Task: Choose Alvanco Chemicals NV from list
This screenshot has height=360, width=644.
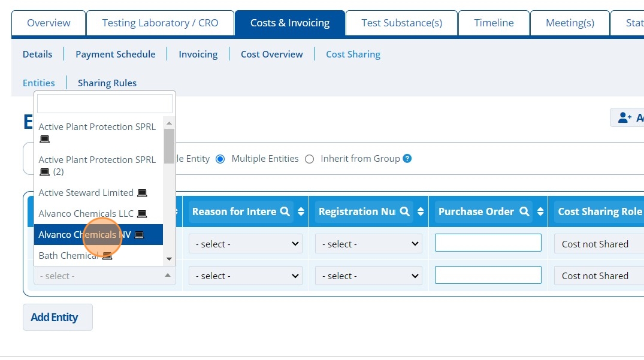Action: 99,234
